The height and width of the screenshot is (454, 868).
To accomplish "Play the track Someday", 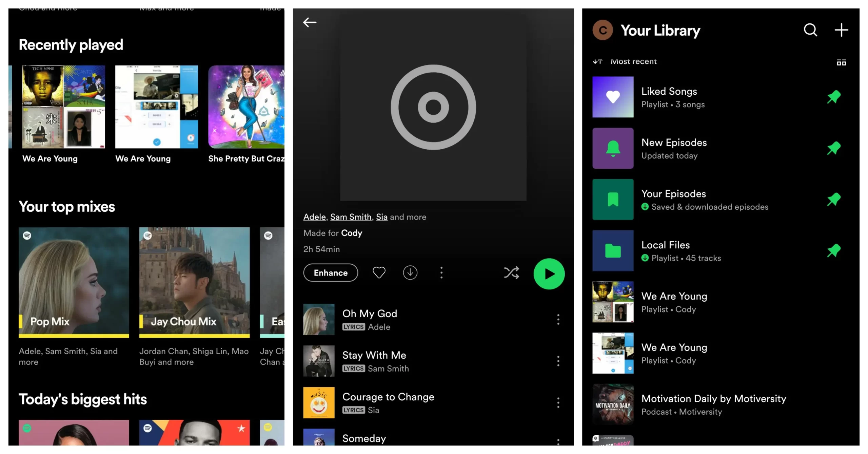I will click(x=433, y=438).
